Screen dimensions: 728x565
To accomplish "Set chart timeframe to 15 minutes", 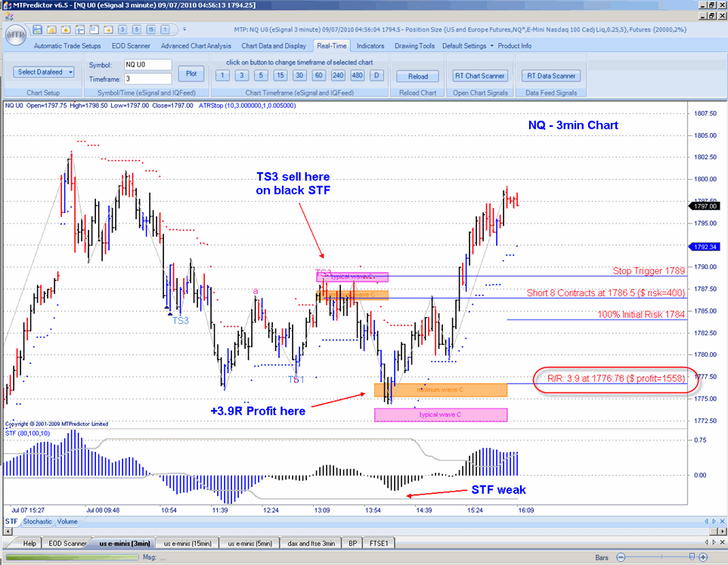I will pyautogui.click(x=280, y=75).
